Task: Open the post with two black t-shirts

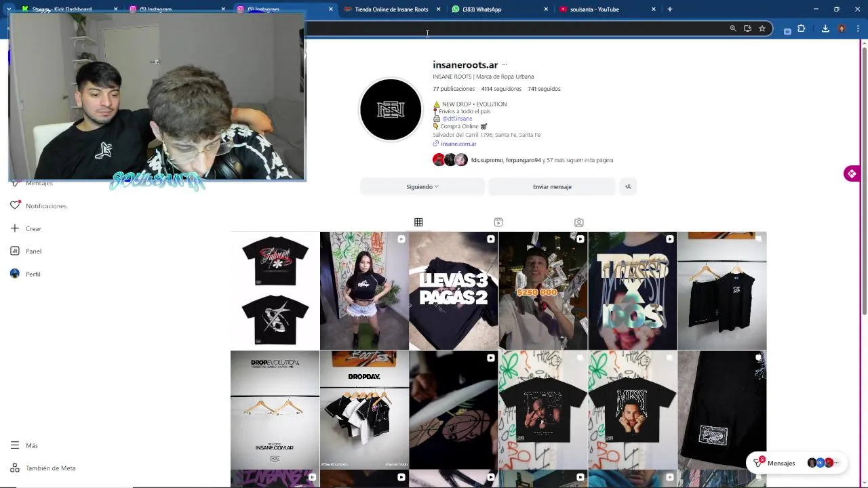Action: pyautogui.click(x=275, y=291)
